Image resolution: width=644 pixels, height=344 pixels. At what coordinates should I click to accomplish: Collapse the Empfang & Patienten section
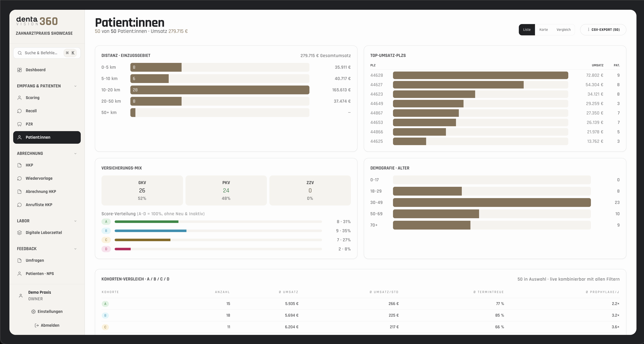coord(75,86)
